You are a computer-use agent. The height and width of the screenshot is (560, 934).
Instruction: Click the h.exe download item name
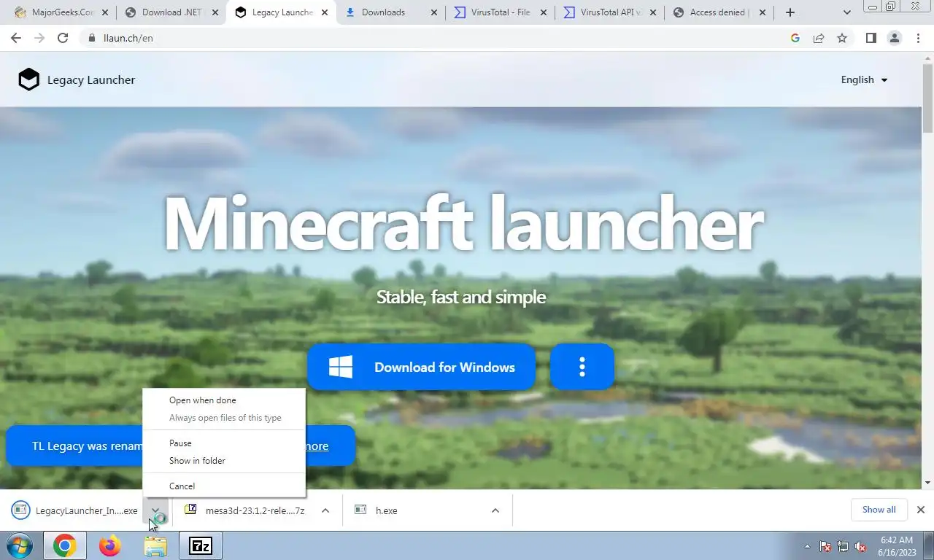tap(387, 510)
